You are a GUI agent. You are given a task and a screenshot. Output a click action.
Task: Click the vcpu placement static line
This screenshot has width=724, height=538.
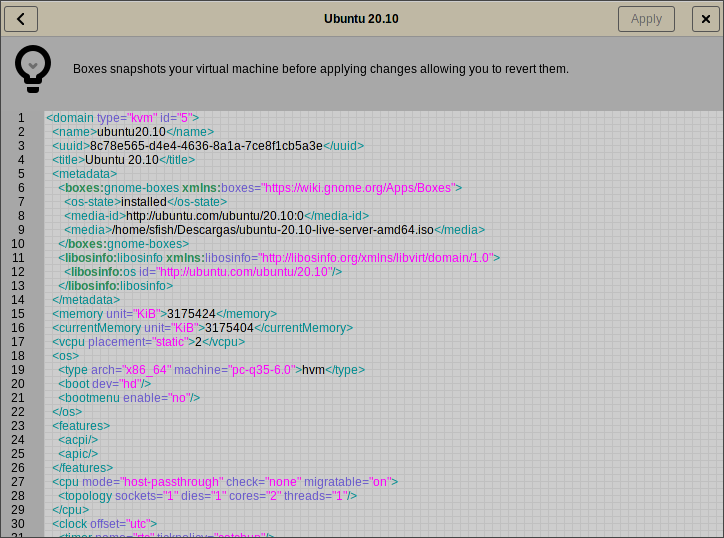pos(149,342)
